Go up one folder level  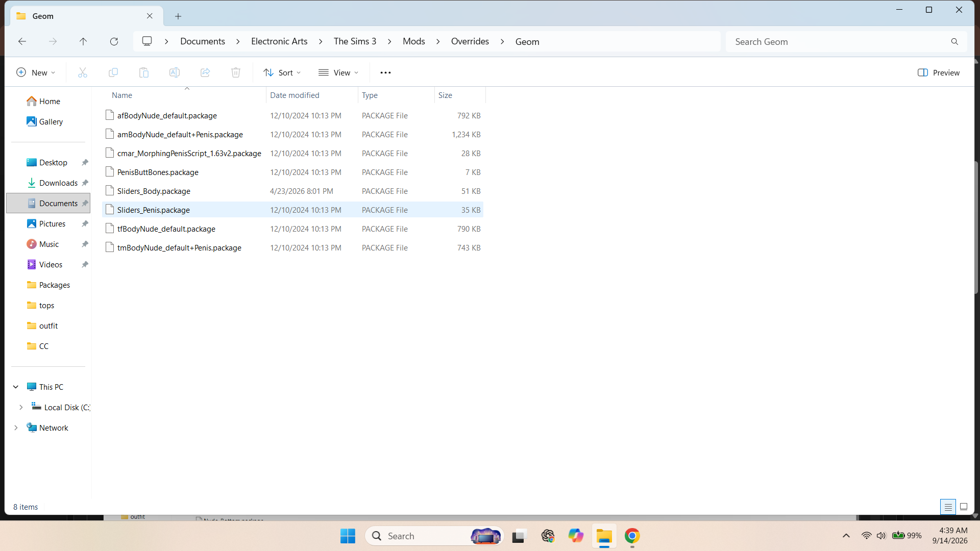(83, 41)
